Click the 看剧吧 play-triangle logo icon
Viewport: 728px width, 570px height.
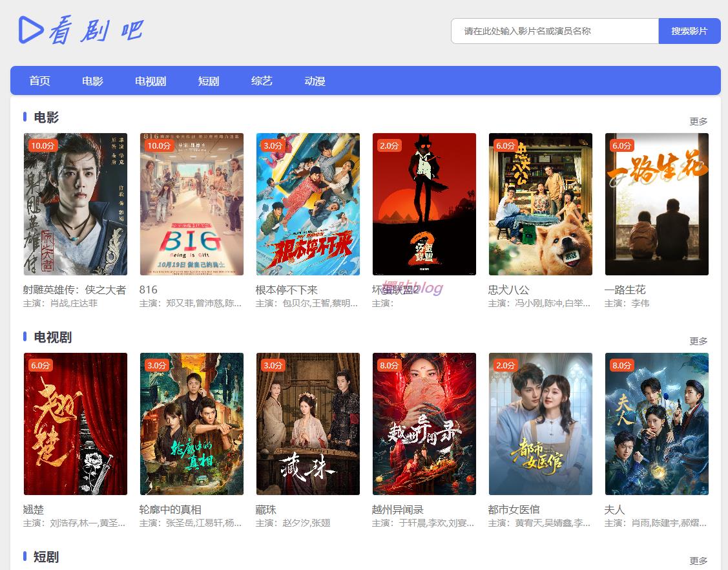click(30, 29)
